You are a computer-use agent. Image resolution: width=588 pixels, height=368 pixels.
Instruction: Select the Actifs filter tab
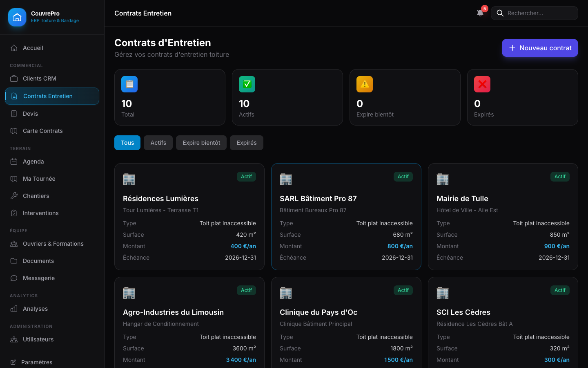[158, 143]
